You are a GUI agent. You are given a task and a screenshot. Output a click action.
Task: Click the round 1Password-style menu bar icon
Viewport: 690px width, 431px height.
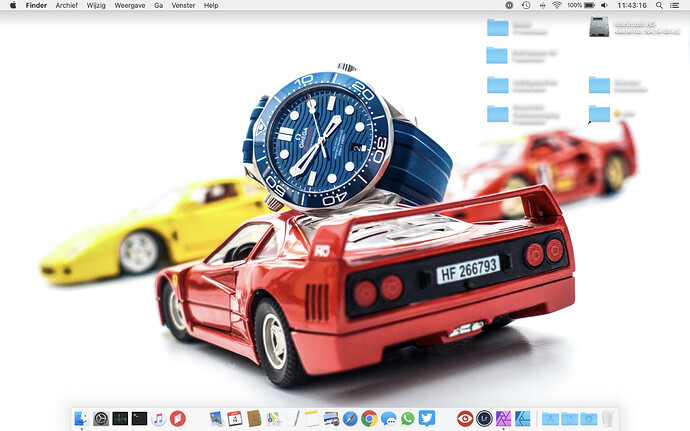(x=509, y=5)
